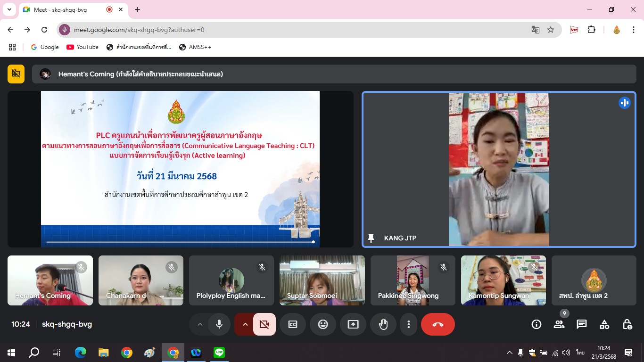The height and width of the screenshot is (362, 644).
Task: Click the red Leave call button
Action: tap(438, 324)
